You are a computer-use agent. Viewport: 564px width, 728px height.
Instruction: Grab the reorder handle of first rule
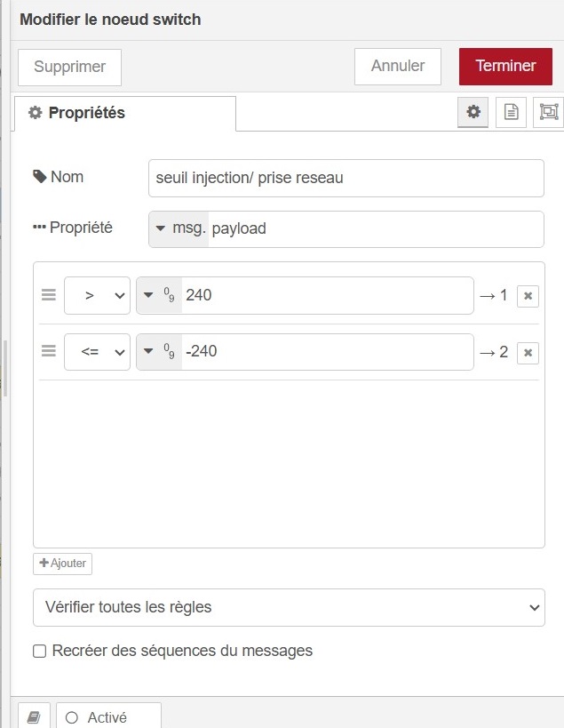coord(49,295)
